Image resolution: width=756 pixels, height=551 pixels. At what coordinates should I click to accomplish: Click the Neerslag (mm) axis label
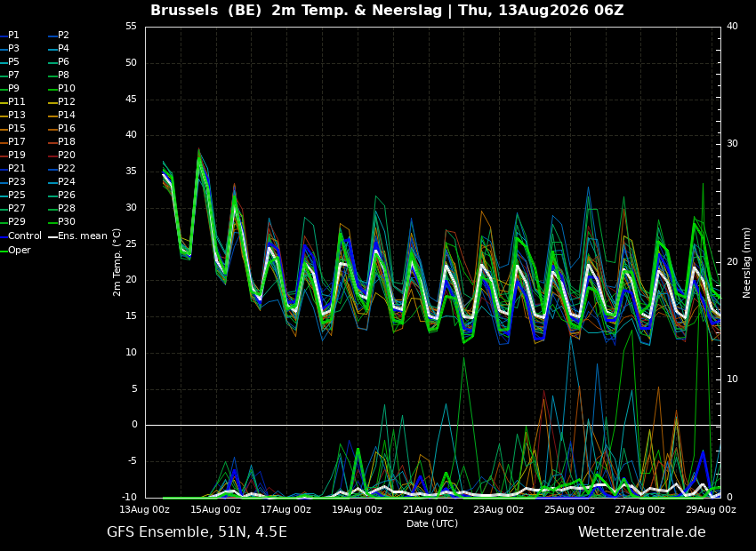click(746, 262)
